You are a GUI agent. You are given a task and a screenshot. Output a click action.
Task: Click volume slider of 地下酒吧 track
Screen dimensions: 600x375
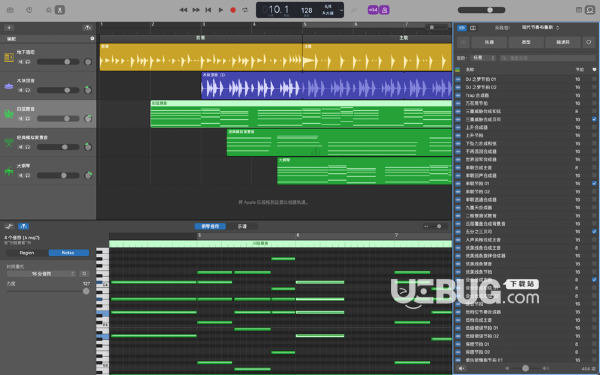tap(58, 62)
